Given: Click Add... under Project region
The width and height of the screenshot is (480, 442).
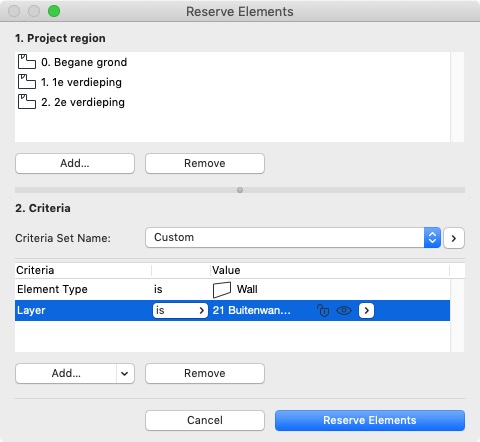Looking at the screenshot, I should point(75,163).
